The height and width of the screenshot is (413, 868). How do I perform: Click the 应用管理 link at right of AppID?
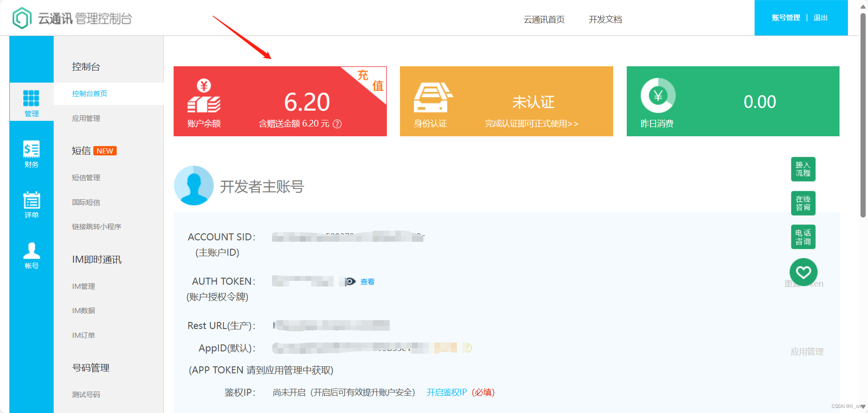click(x=807, y=352)
